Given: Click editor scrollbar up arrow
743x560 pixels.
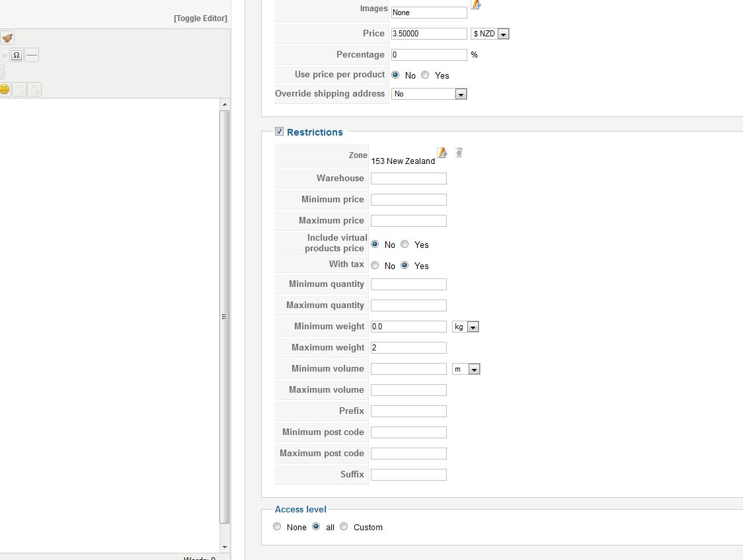Looking at the screenshot, I should [225, 104].
